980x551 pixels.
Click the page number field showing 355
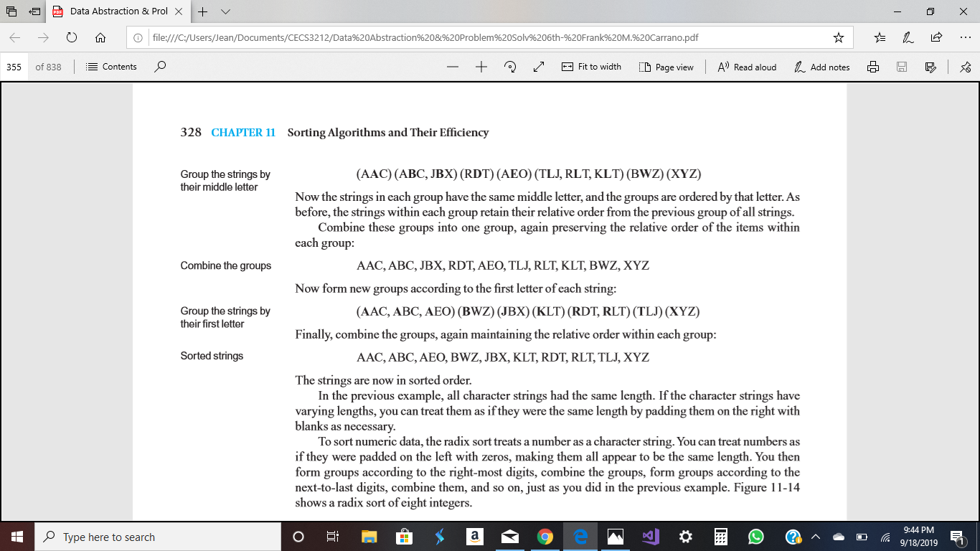(x=14, y=66)
